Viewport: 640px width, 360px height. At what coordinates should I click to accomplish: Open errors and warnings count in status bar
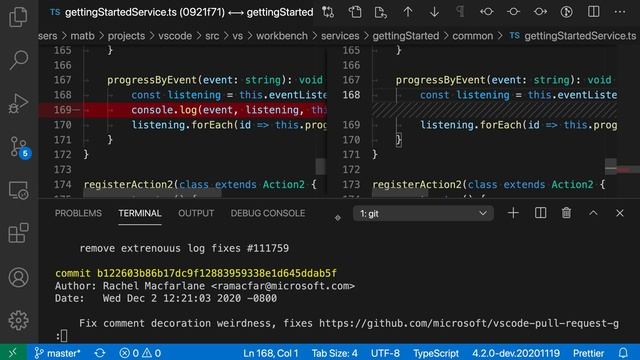click(140, 353)
